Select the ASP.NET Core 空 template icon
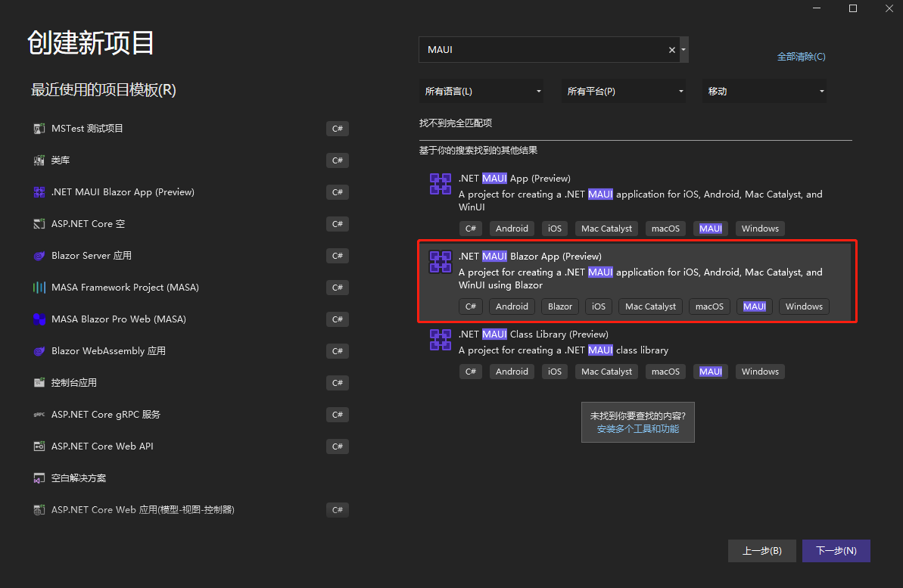Screen dimensions: 903x588 pos(39,224)
